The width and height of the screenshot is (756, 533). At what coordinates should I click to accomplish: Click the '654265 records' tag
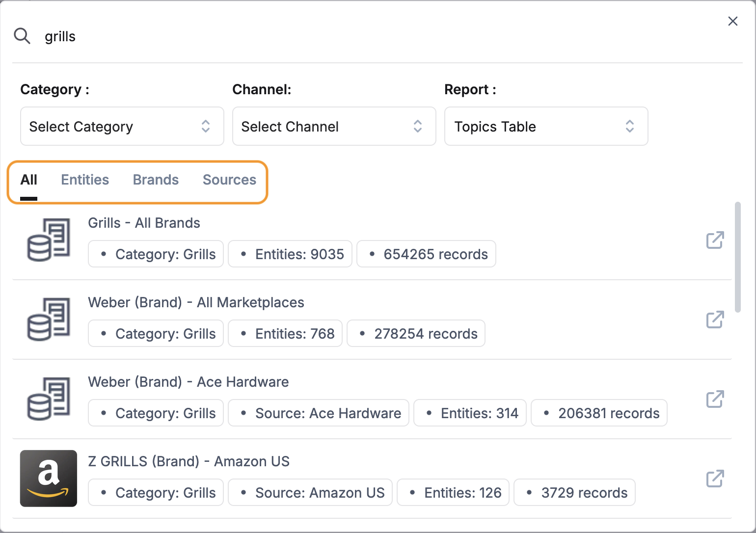(426, 254)
